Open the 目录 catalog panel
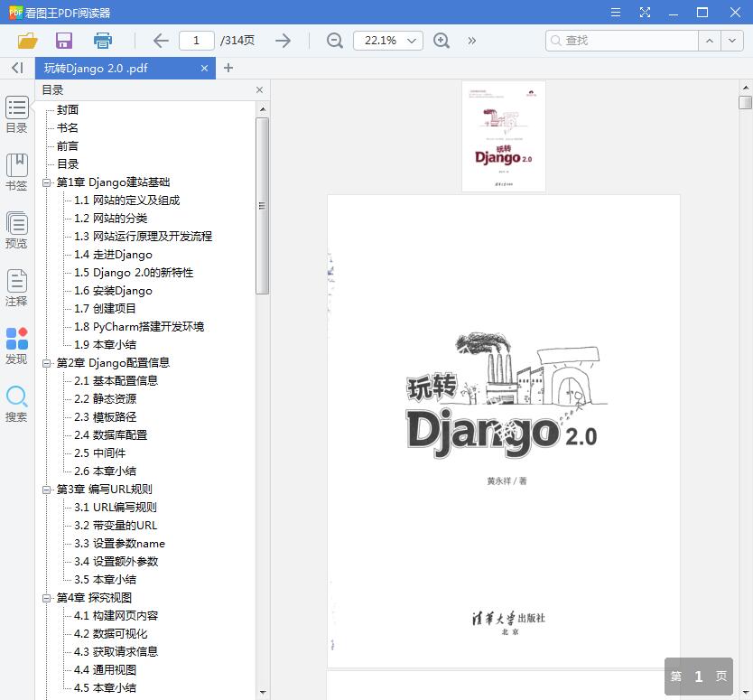The width and height of the screenshot is (753, 700). (16, 116)
